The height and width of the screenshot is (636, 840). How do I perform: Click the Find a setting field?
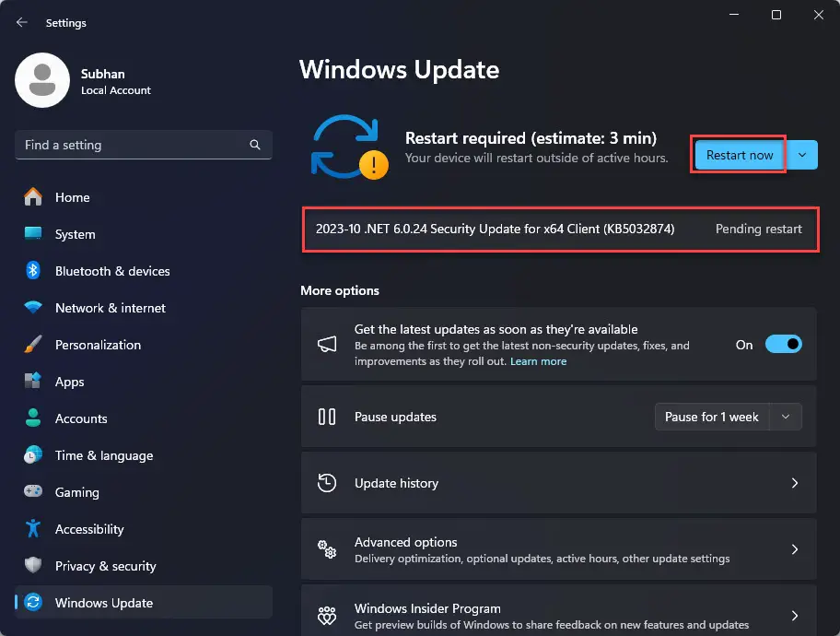tap(144, 145)
